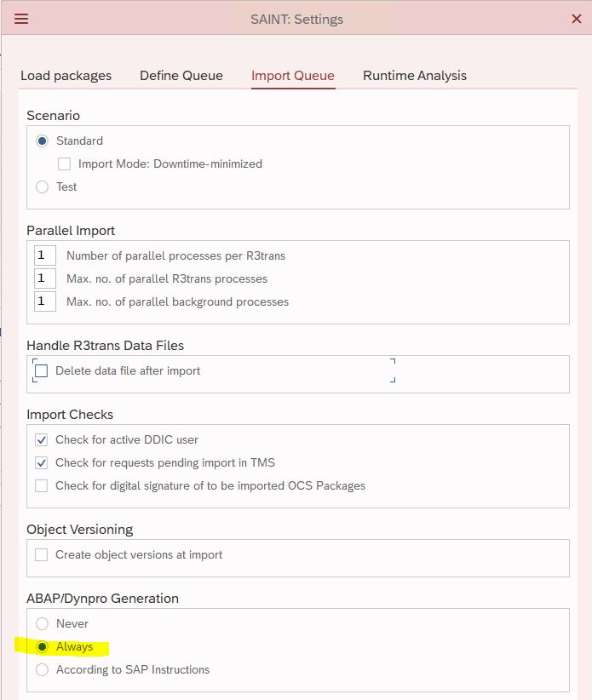The image size is (592, 700).
Task: Close the SAINT Settings dialog
Action: [x=577, y=19]
